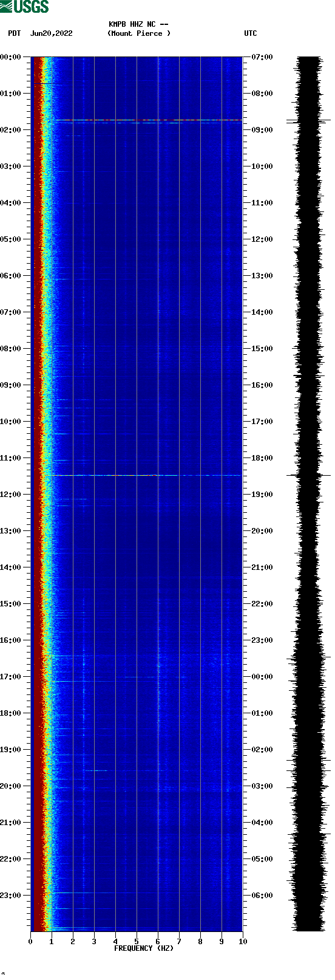Click the 02:00 UTC time label

pos(262,750)
